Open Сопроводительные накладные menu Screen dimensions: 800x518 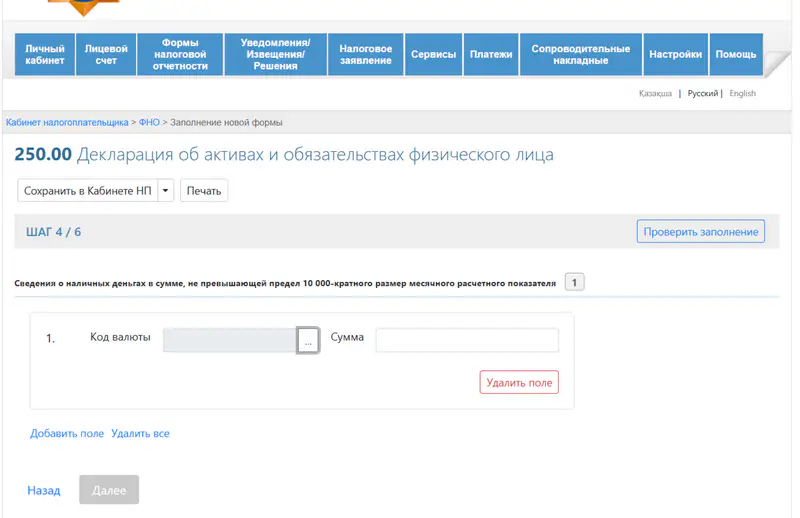click(580, 55)
